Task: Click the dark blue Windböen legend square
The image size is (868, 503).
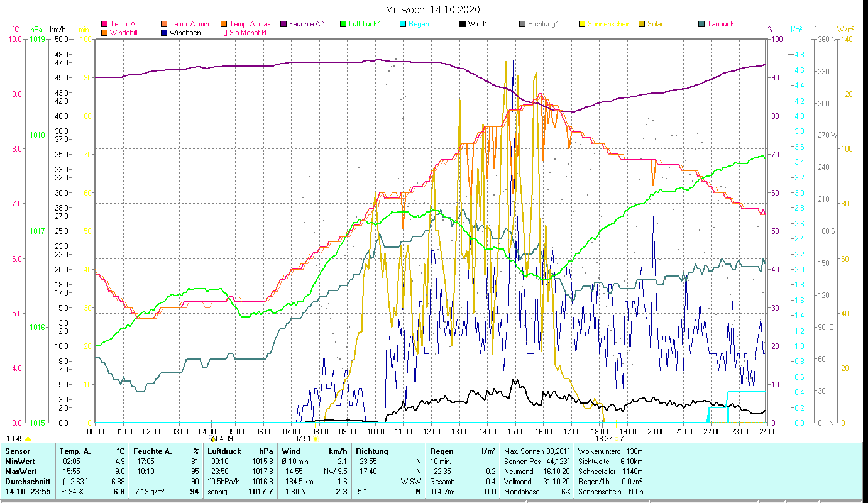Action: pos(165,33)
